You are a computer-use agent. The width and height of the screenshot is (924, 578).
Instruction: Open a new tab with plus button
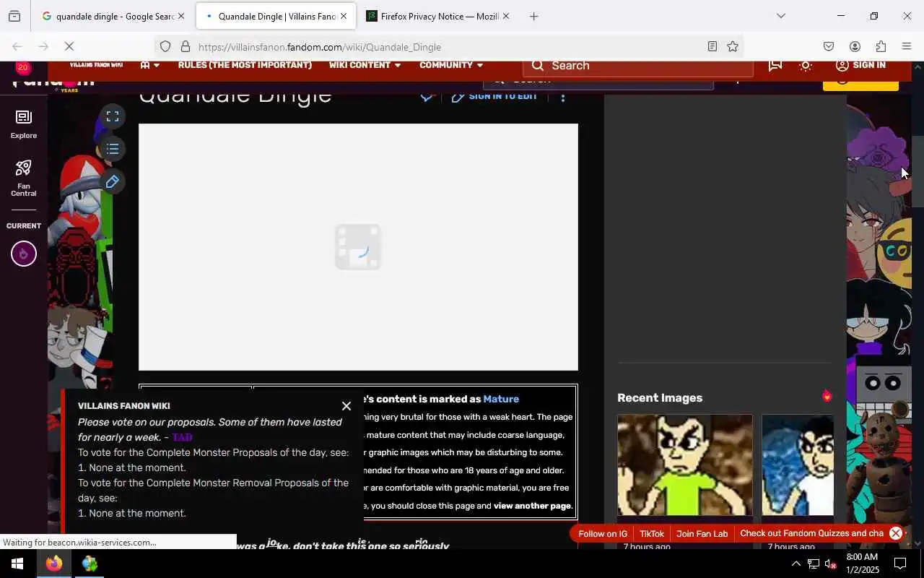533,16
